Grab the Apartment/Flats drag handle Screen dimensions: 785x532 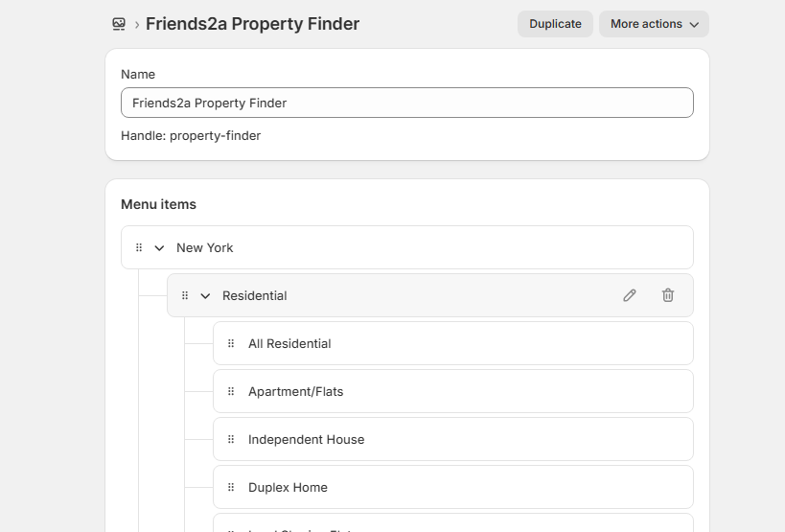[x=231, y=391]
